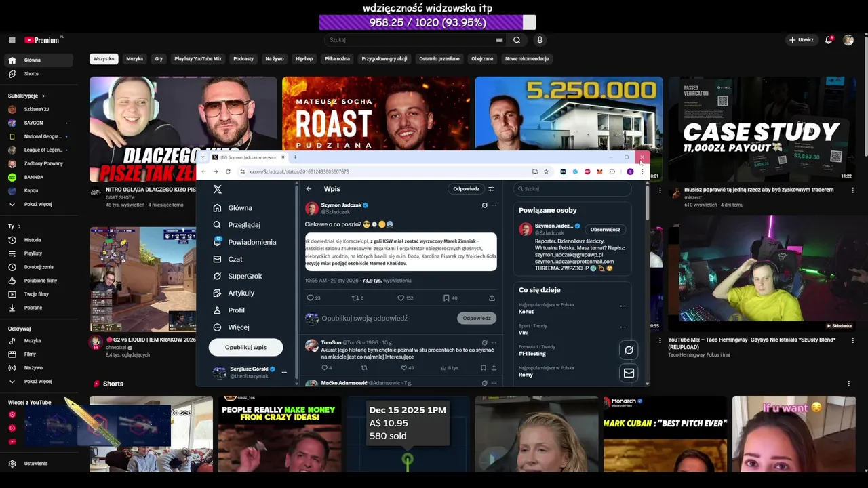Open the floating messages envelope button
This screenshot has height=488, width=868.
click(629, 373)
